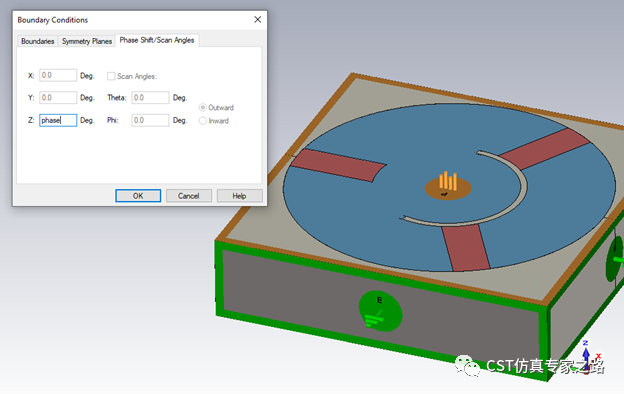
Task: Click the Z phase shift input field
Action: point(58,120)
